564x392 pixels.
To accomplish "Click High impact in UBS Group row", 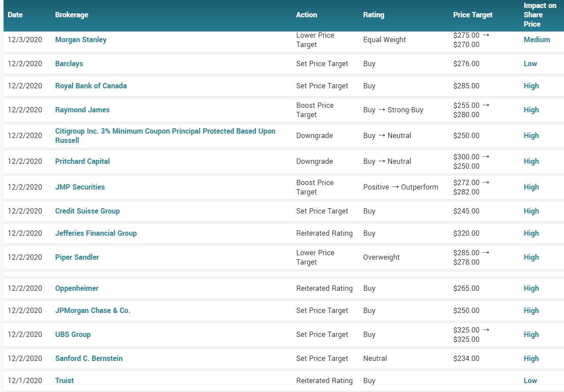I will (x=531, y=334).
